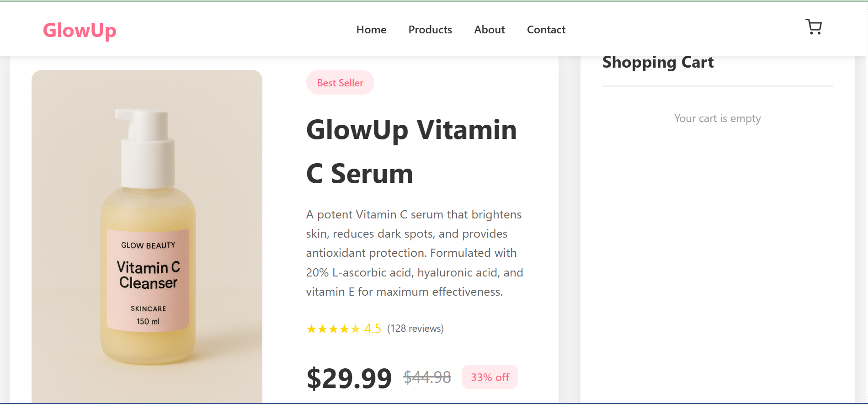
Task: Click the 4.5 rating score
Action: click(x=373, y=329)
